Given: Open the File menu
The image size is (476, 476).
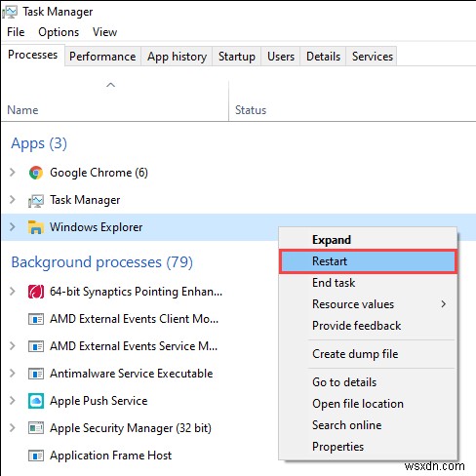Looking at the screenshot, I should [16, 32].
